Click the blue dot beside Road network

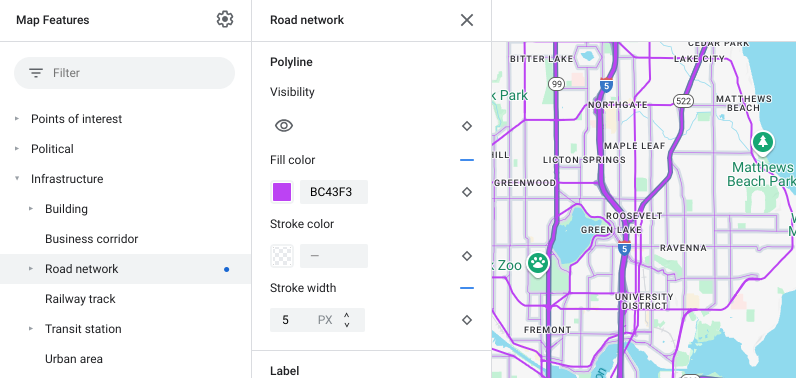pyautogui.click(x=226, y=269)
